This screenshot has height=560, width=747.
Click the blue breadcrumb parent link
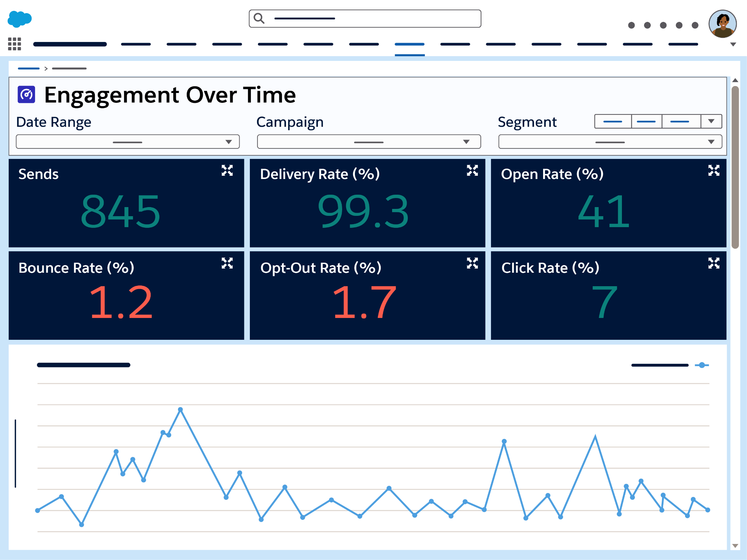pyautogui.click(x=28, y=69)
